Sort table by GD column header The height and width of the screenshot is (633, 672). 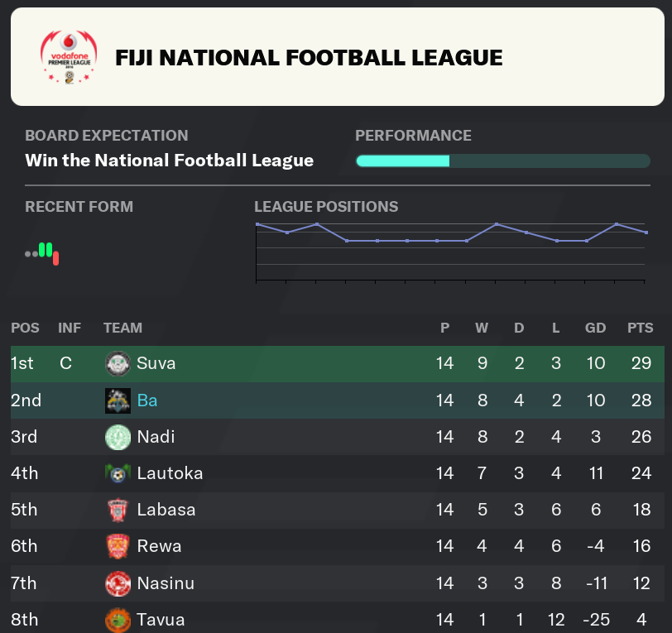(595, 328)
